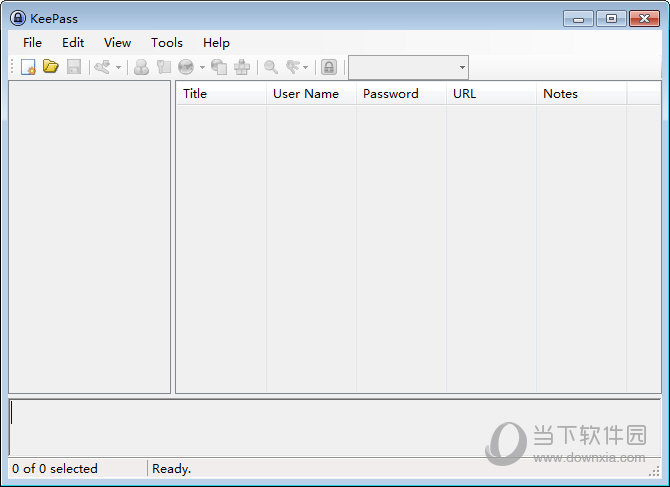Click the Save database floppy icon

(x=74, y=67)
